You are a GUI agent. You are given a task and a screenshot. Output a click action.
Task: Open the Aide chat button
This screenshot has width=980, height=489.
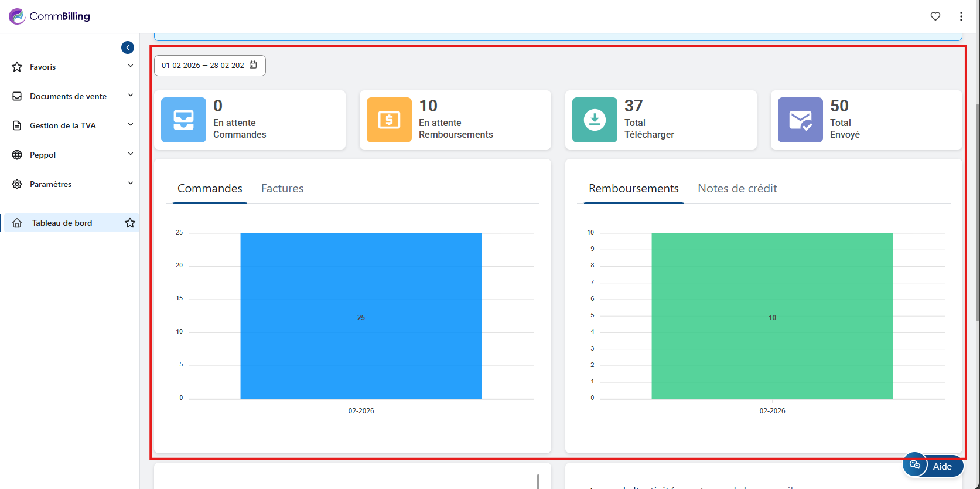coord(933,466)
